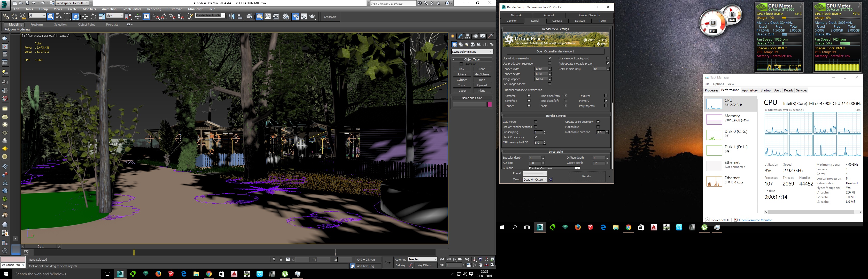Select the Select and Move tool
Screen dimensions: 868x279
click(85, 17)
